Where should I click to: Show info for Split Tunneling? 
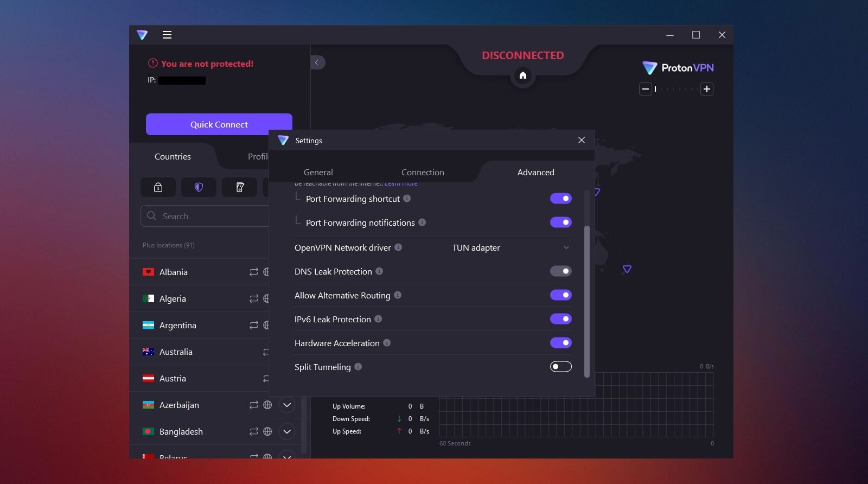[358, 367]
